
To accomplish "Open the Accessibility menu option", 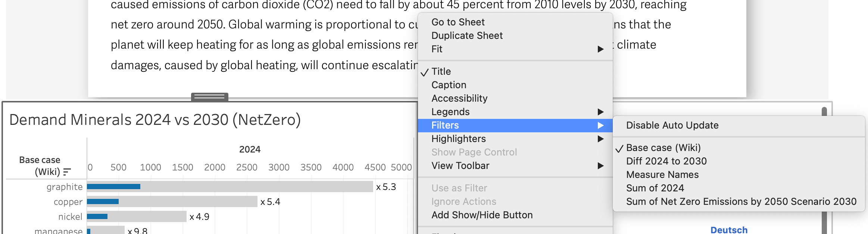I will pos(515,98).
